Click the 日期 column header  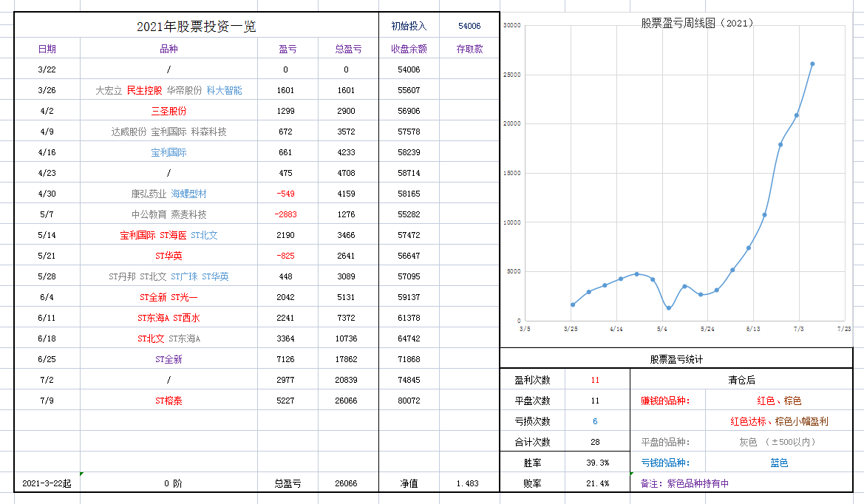point(47,49)
